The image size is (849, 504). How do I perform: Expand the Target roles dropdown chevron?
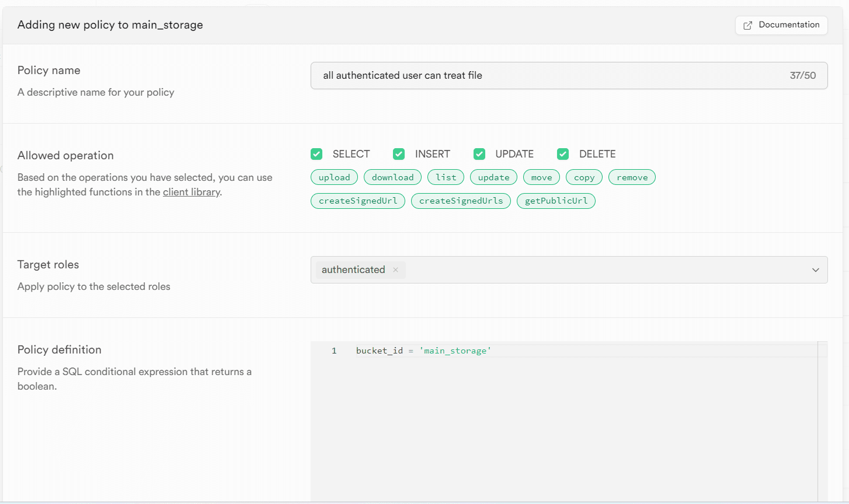[x=815, y=270]
